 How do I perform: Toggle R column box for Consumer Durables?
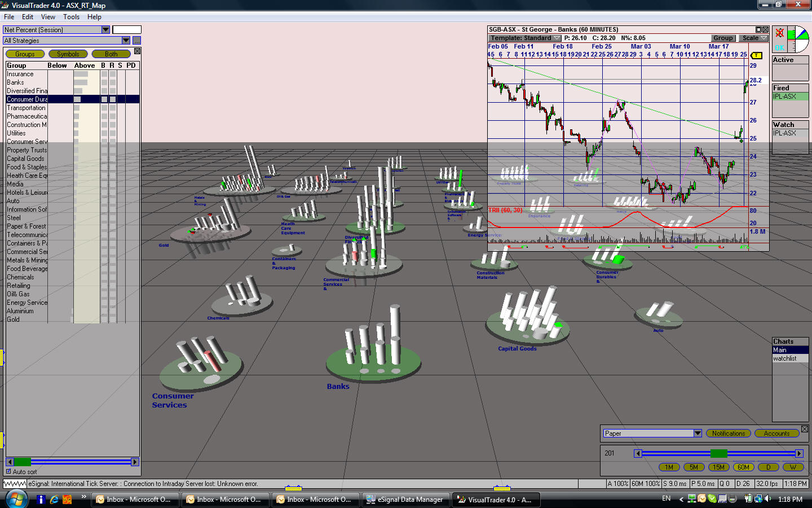pos(113,99)
